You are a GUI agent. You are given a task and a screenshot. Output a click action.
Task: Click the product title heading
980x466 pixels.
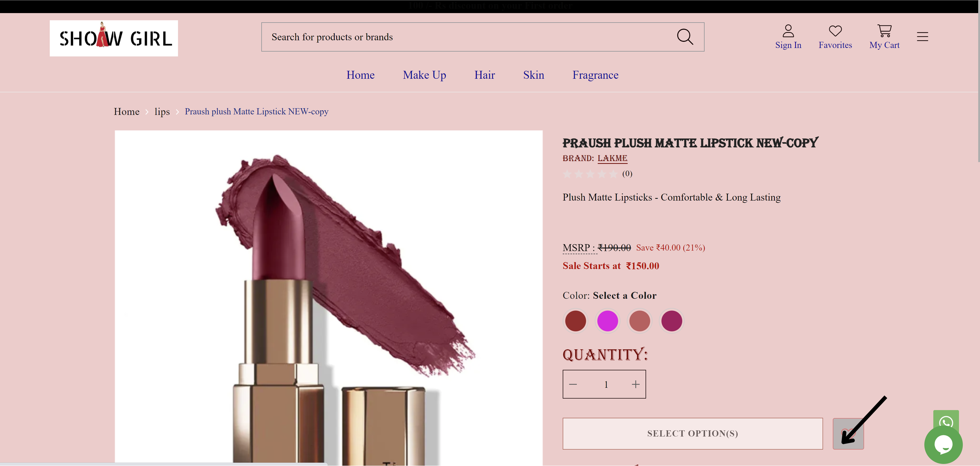tap(690, 143)
